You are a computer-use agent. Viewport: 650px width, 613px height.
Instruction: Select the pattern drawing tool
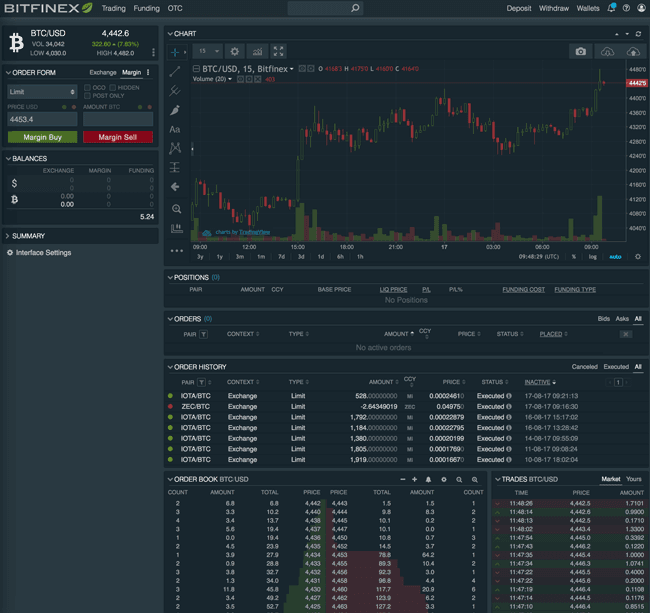coord(175,148)
